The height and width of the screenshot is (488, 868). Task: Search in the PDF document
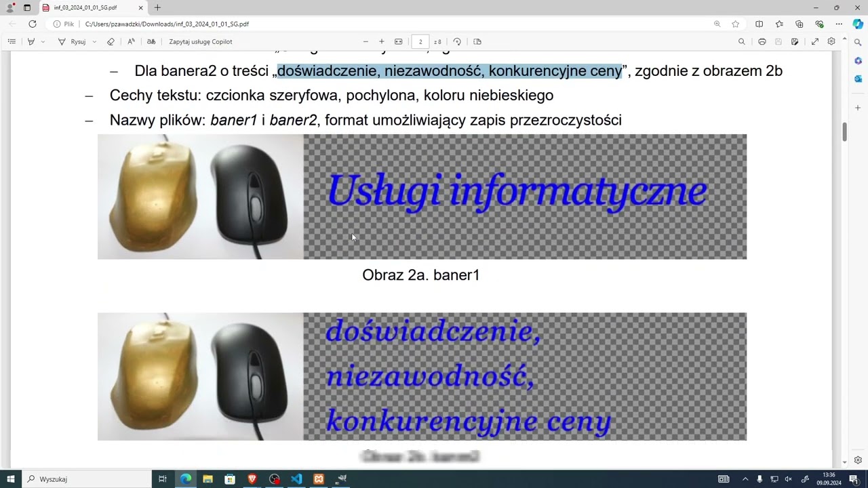pos(742,41)
